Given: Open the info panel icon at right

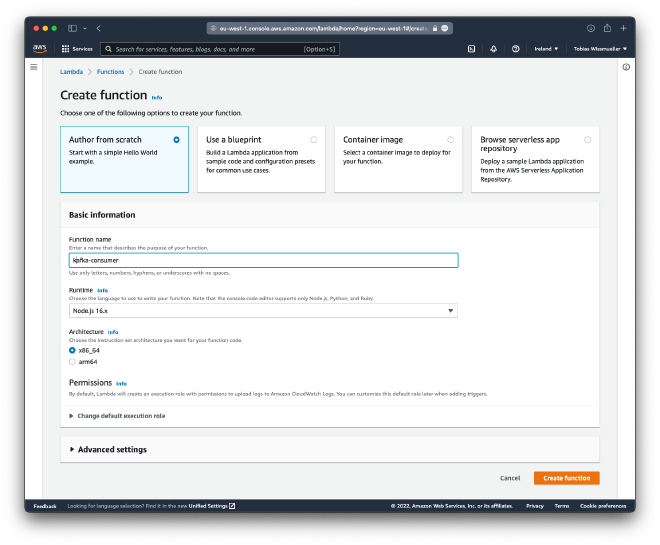Looking at the screenshot, I should 626,67.
